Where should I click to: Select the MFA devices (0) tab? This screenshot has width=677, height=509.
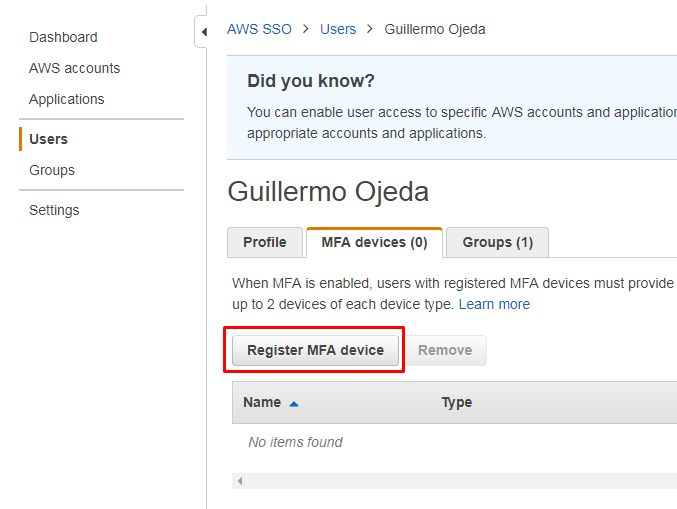coord(374,242)
